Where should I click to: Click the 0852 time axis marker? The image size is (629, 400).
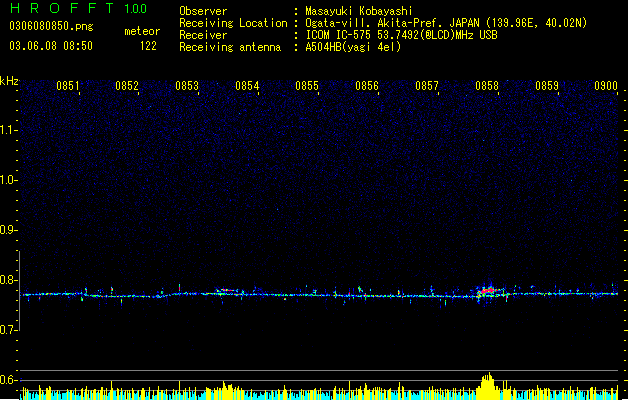(x=127, y=86)
